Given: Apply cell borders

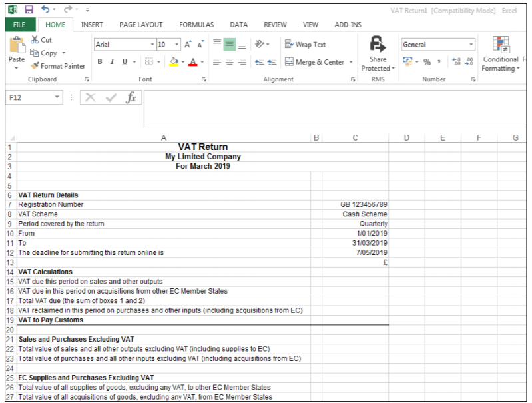Looking at the screenshot, I should tap(148, 61).
